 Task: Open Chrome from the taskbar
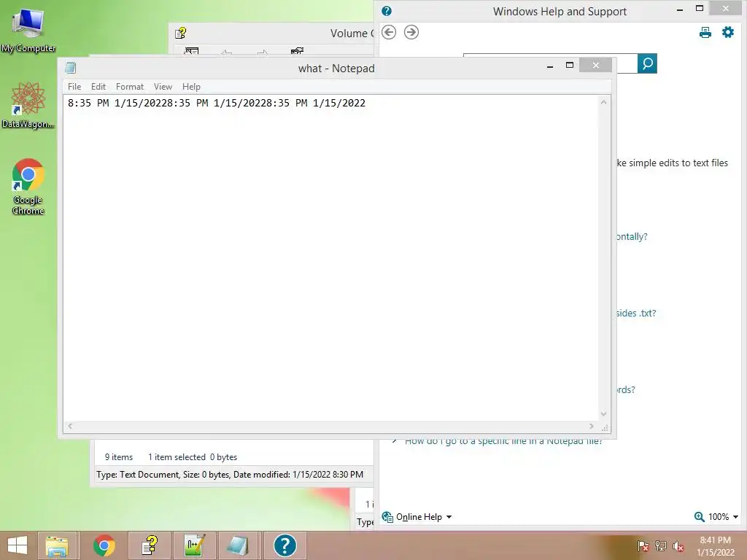[x=104, y=545]
